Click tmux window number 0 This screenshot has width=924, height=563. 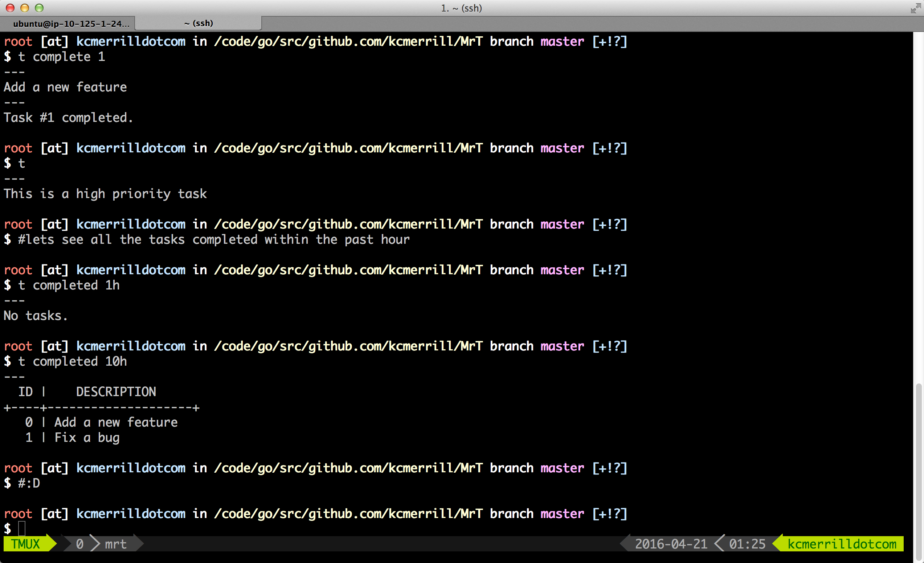click(79, 543)
